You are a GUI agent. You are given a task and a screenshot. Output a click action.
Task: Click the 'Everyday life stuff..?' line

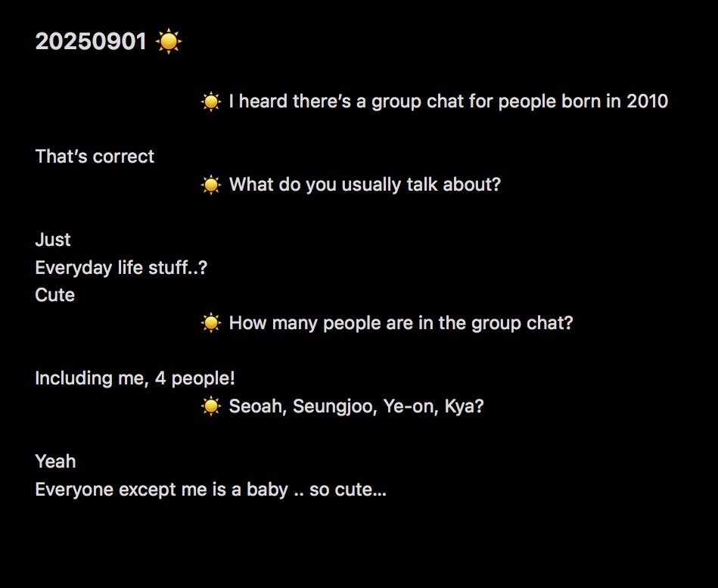pyautogui.click(x=121, y=268)
